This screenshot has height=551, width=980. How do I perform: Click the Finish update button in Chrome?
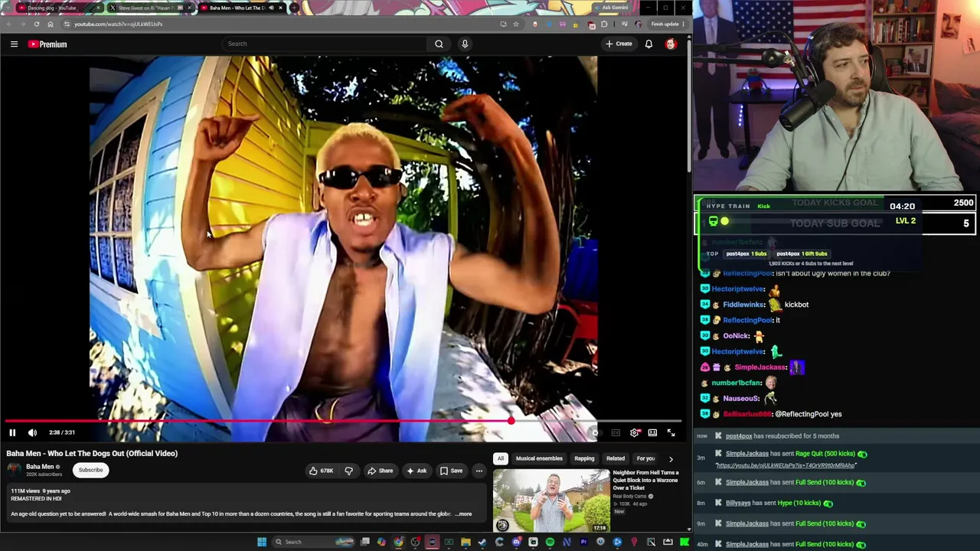665,24
